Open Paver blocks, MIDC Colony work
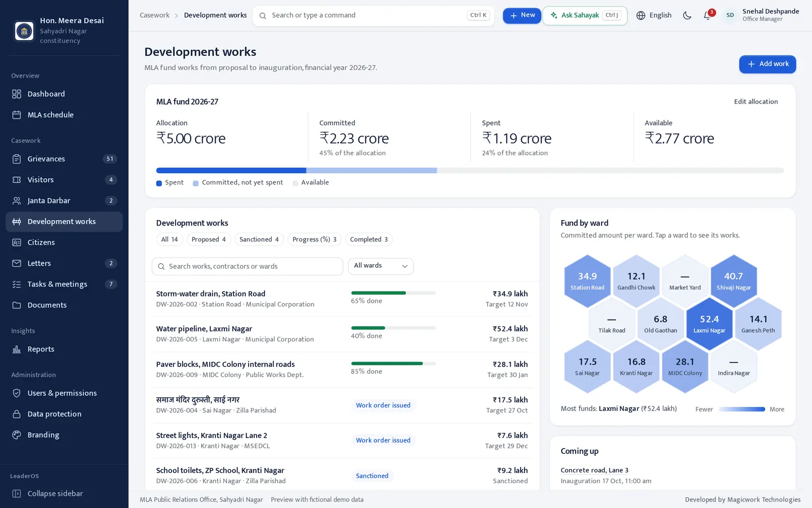Image resolution: width=812 pixels, height=508 pixels. [342, 369]
